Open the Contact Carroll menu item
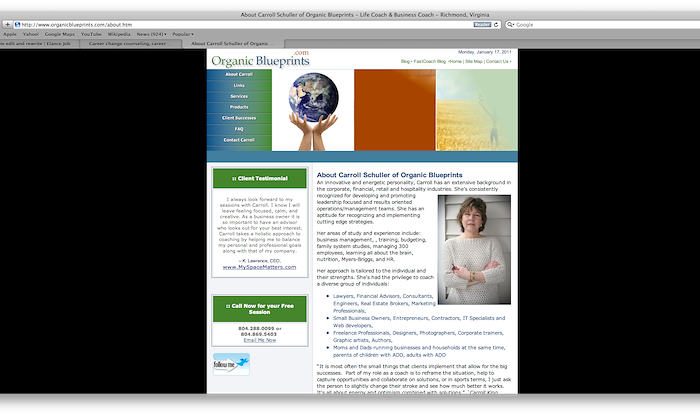Viewport: 700px width, 416px height. point(239,140)
